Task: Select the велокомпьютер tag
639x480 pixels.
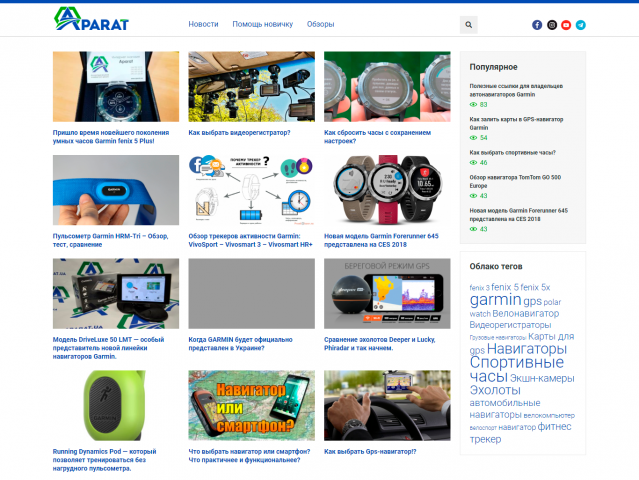Action: pyautogui.click(x=549, y=416)
